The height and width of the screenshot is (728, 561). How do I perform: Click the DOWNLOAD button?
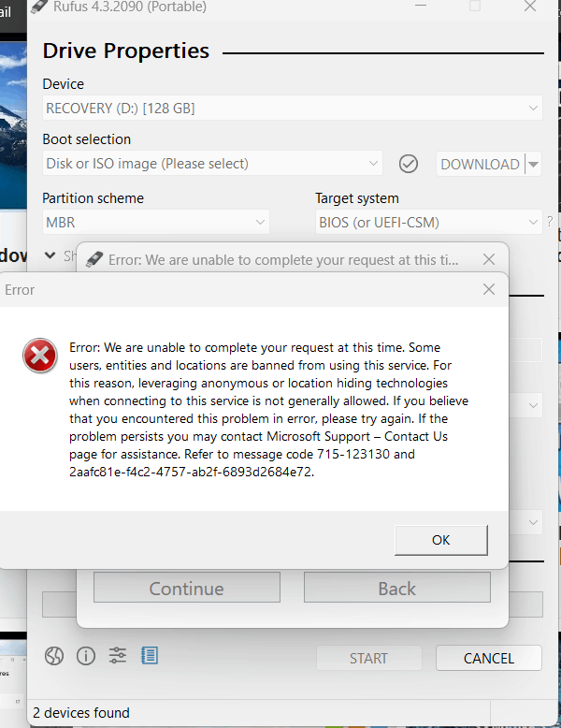[x=480, y=164]
